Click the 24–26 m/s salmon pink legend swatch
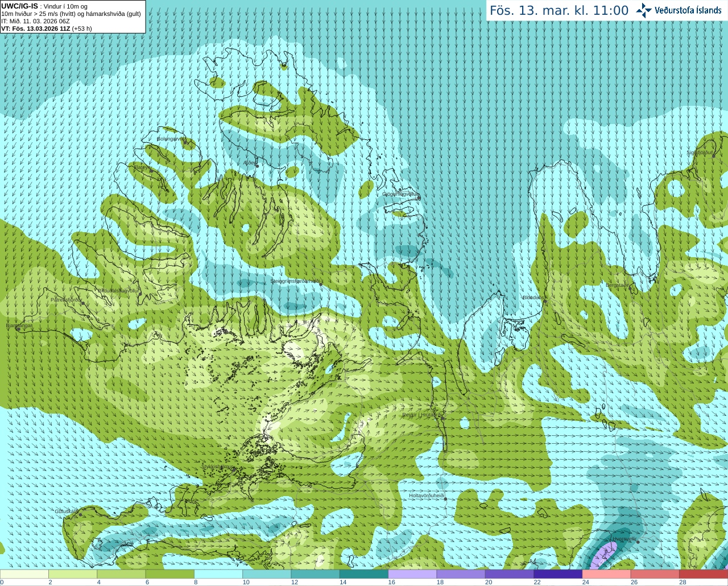This screenshot has height=586, width=728. tap(607, 574)
